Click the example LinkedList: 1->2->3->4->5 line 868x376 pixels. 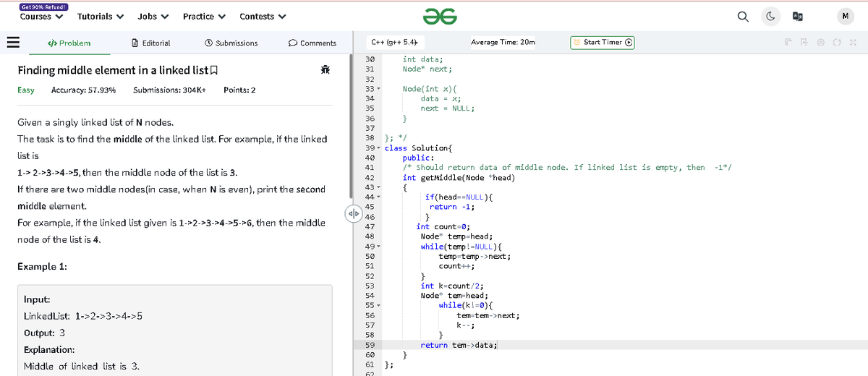(x=83, y=316)
